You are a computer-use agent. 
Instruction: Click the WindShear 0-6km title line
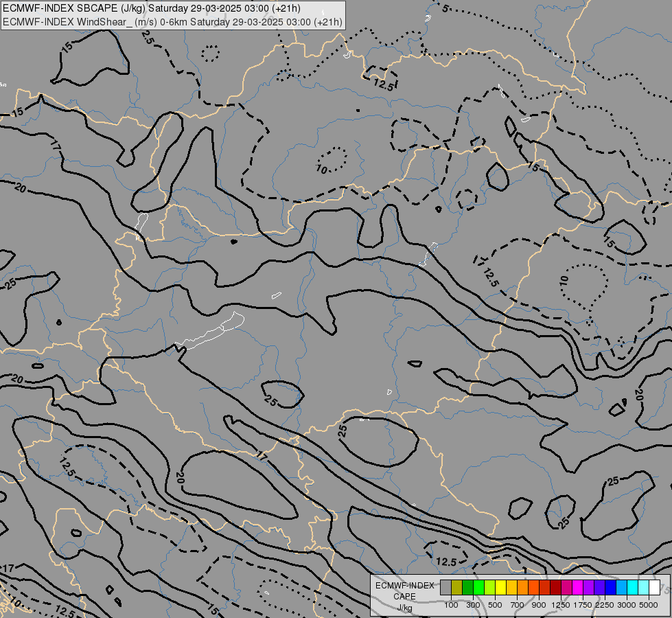coord(173,22)
